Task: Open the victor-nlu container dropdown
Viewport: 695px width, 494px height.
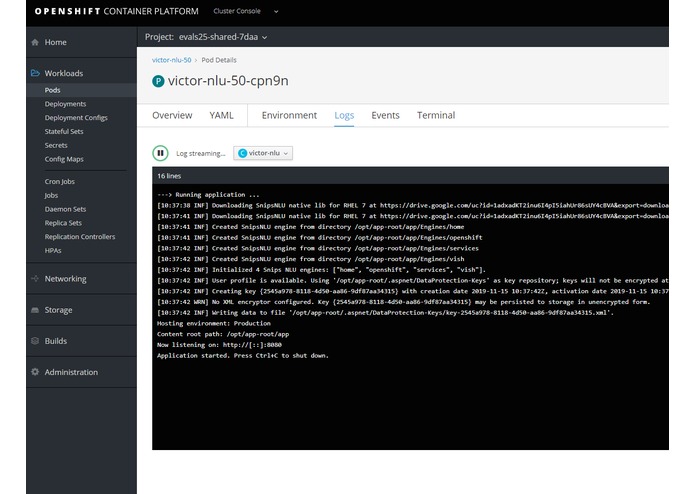Action: pos(263,153)
